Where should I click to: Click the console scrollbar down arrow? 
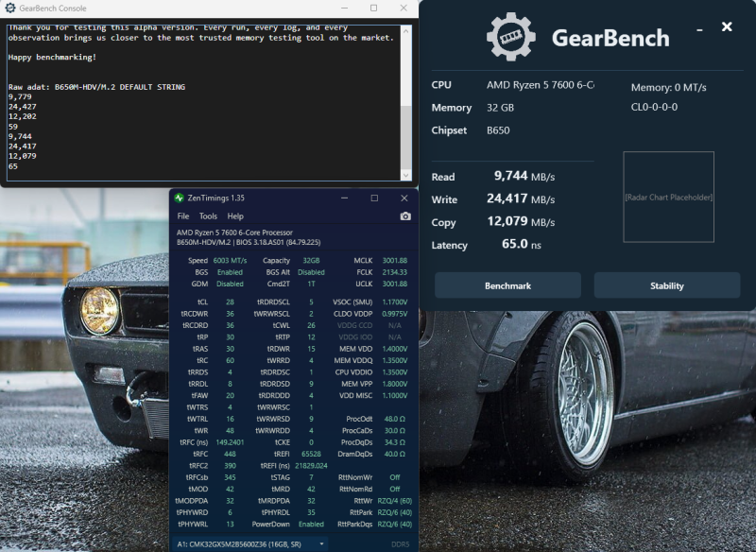[406, 175]
